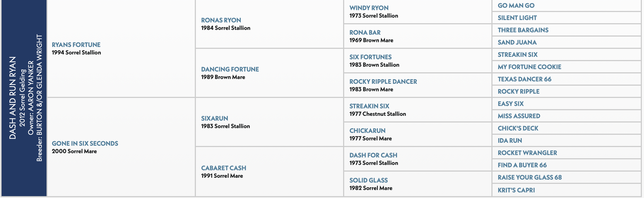Open RONA BAR brown mare entry

pyautogui.click(x=365, y=33)
